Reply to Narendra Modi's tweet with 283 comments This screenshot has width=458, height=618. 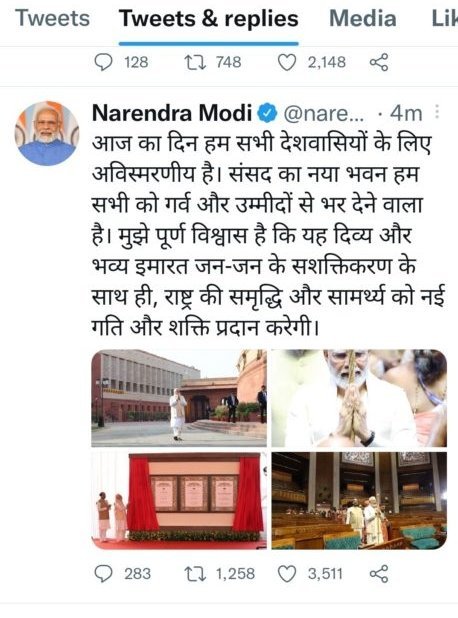point(104,573)
